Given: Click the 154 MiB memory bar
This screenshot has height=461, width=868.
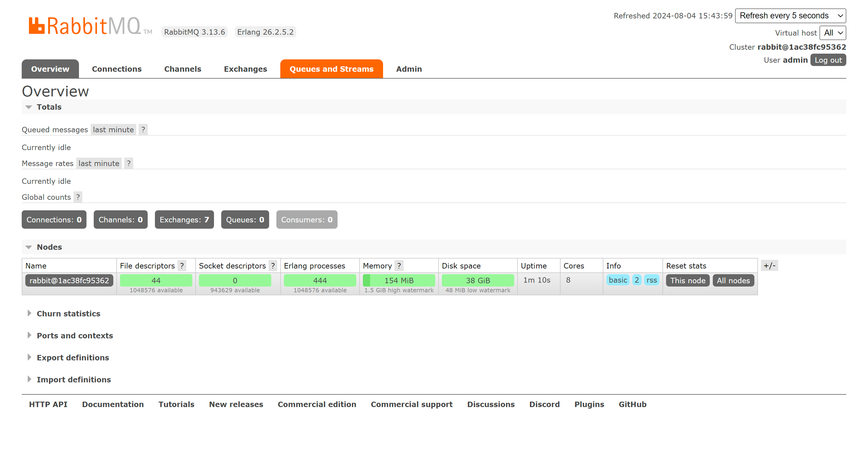Looking at the screenshot, I should point(399,281).
